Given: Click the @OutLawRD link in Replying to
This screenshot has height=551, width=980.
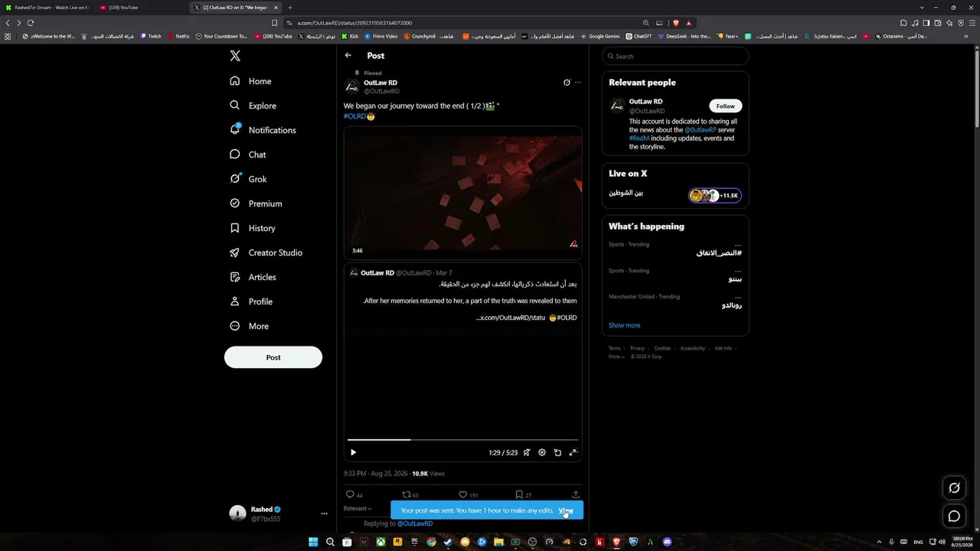Looking at the screenshot, I should tap(415, 523).
